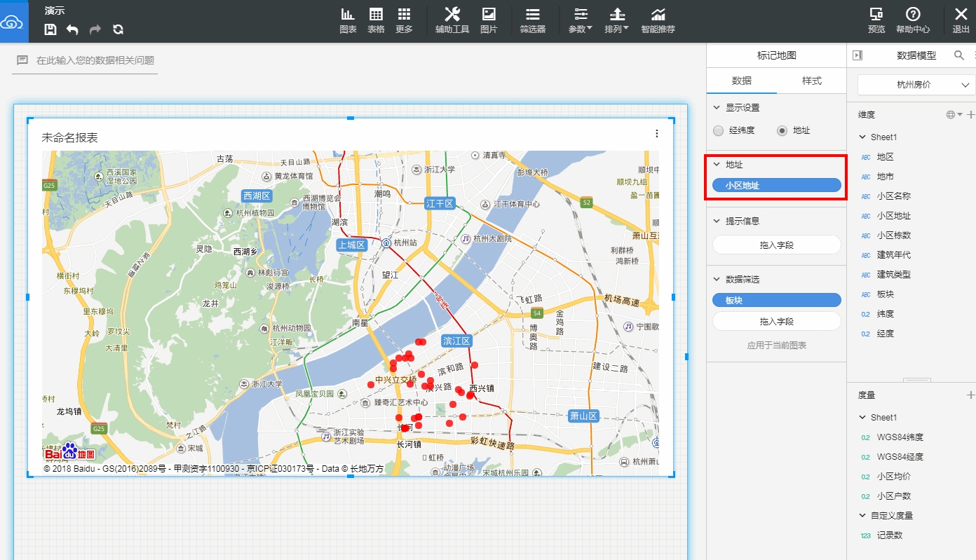Open the 辅助工具 tools menu
This screenshot has width=976, height=560.
tap(452, 21)
